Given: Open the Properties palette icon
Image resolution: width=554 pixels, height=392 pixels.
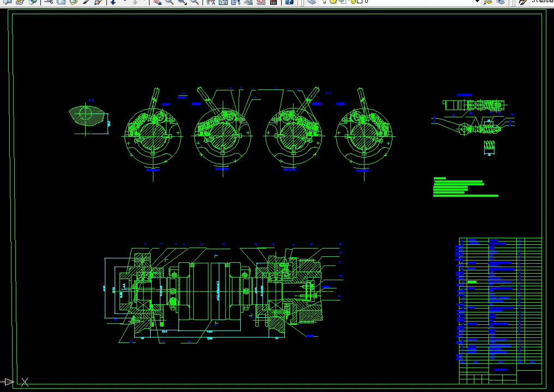Looking at the screenshot, I should 211,2.
